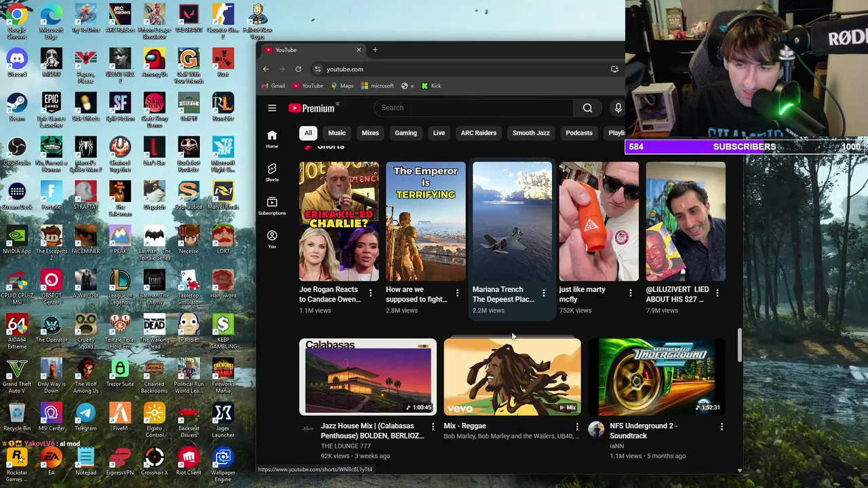Screen dimensions: 868x488
Task: Open the Discord desktop shortcut
Action: (x=17, y=63)
